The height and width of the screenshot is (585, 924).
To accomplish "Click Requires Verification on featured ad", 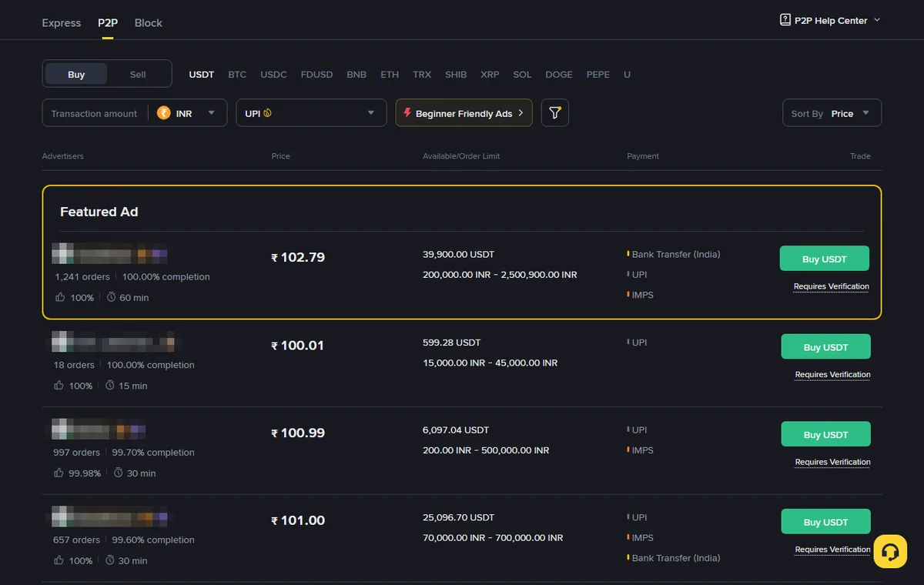I will 832,286.
